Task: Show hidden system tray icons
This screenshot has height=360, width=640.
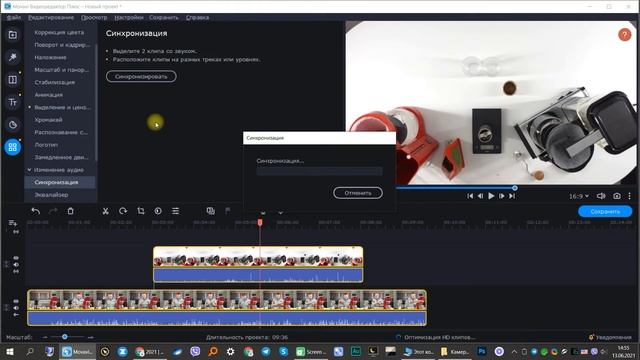Action: [x=514, y=351]
